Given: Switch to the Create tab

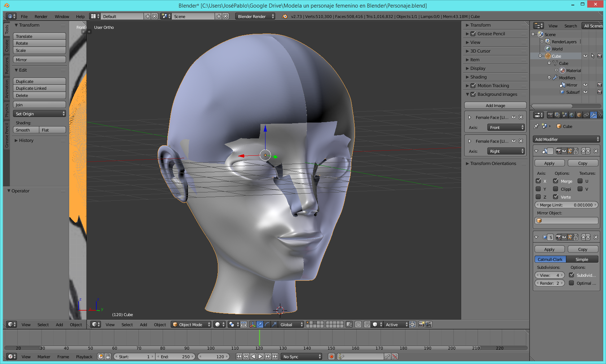Looking at the screenshot, I should click(x=7, y=46).
